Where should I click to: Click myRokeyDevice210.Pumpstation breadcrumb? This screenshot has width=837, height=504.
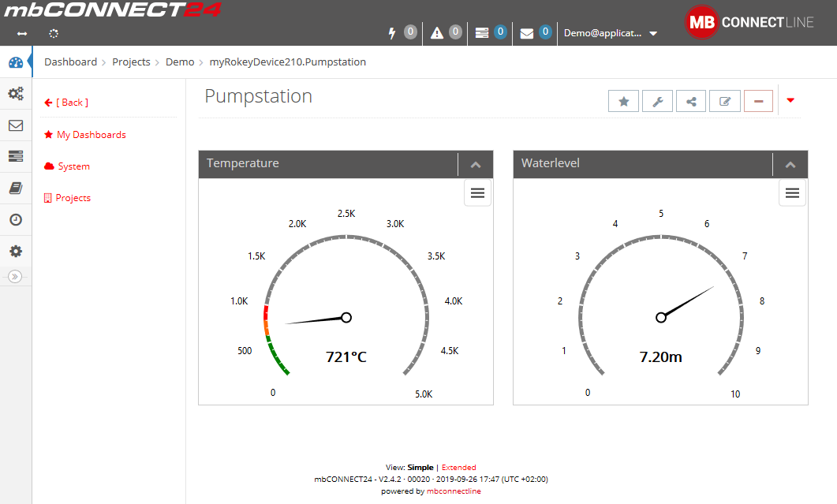pyautogui.click(x=288, y=62)
